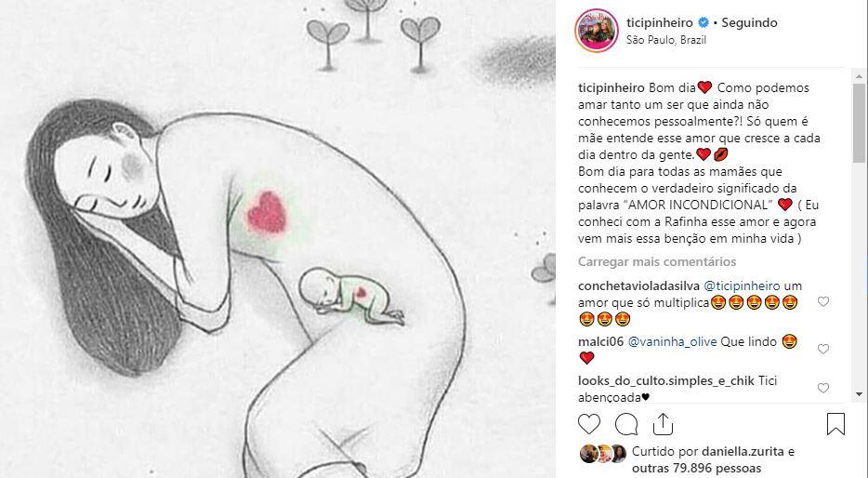Load more comments via Carregar mais comentários
868x478 pixels.
pyautogui.click(x=657, y=261)
